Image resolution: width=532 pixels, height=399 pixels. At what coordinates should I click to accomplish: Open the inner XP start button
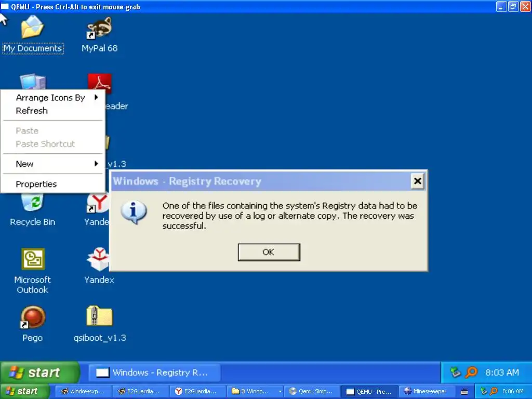coord(40,373)
